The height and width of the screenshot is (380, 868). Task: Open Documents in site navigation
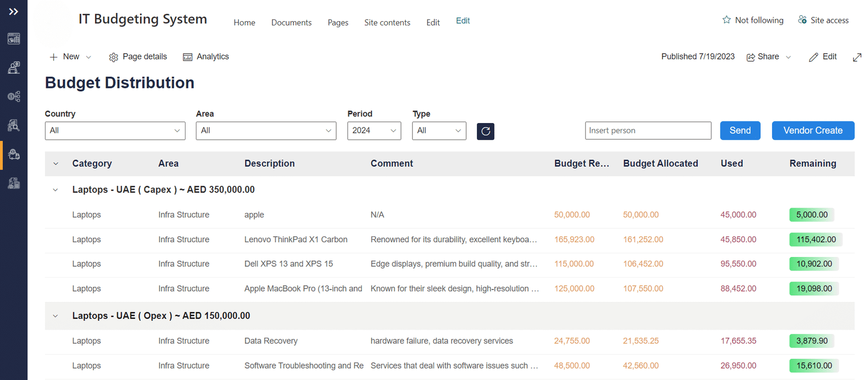click(291, 22)
